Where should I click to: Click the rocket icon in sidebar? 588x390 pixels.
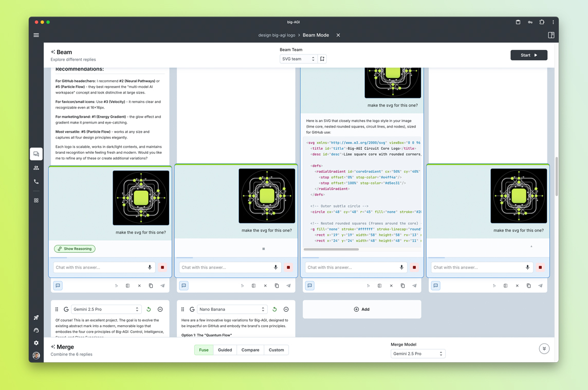point(36,317)
